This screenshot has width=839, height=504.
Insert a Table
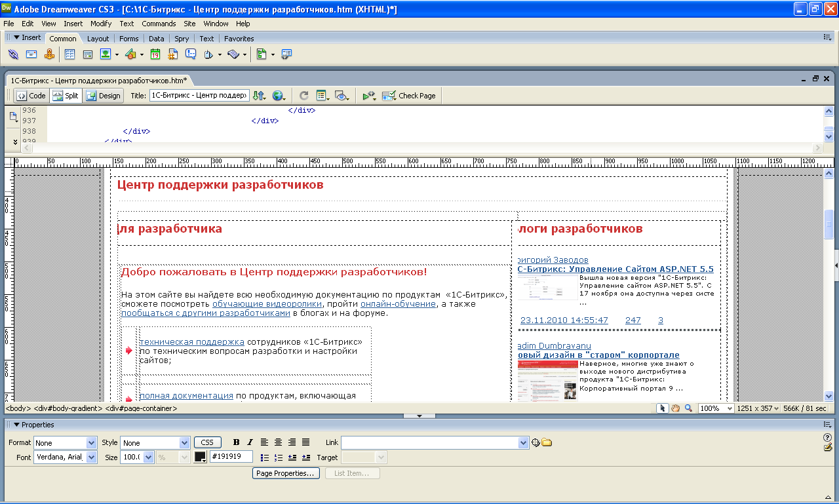pos(69,54)
